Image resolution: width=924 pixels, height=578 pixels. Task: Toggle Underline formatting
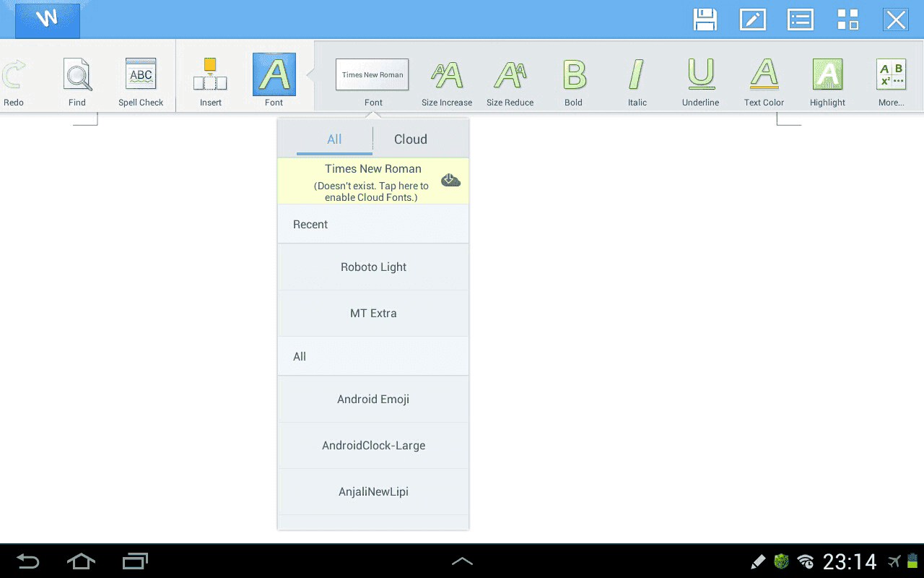pyautogui.click(x=700, y=82)
